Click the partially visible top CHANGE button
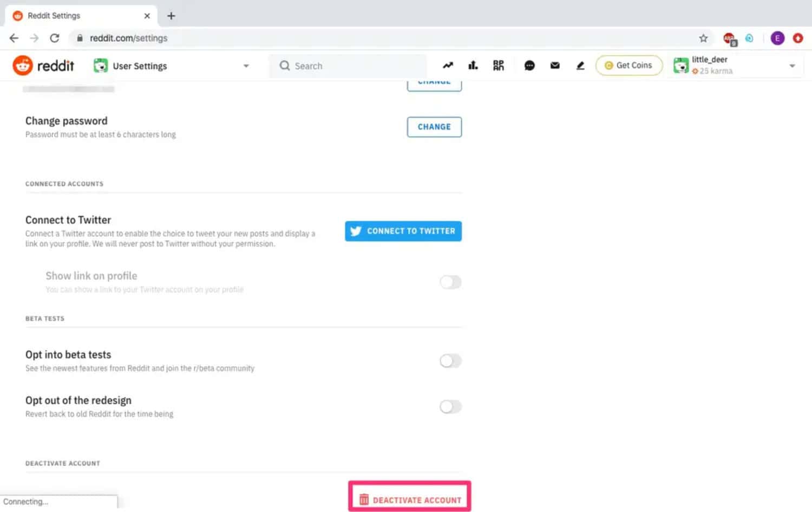Screen dimensions: 812x512 pyautogui.click(x=434, y=86)
